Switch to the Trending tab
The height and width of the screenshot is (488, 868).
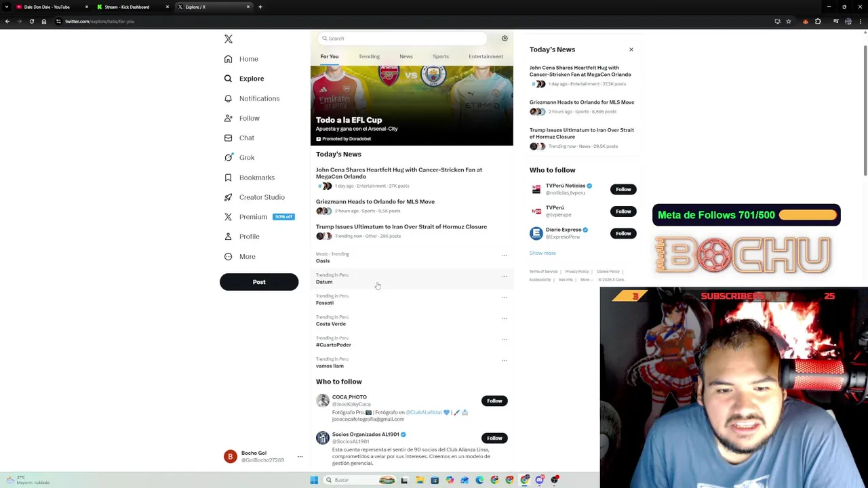point(369,56)
